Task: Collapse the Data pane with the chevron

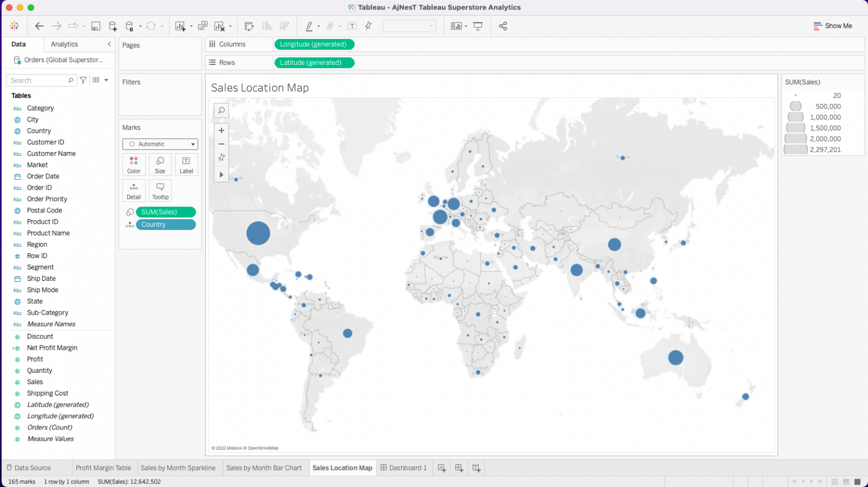Action: pyautogui.click(x=109, y=44)
